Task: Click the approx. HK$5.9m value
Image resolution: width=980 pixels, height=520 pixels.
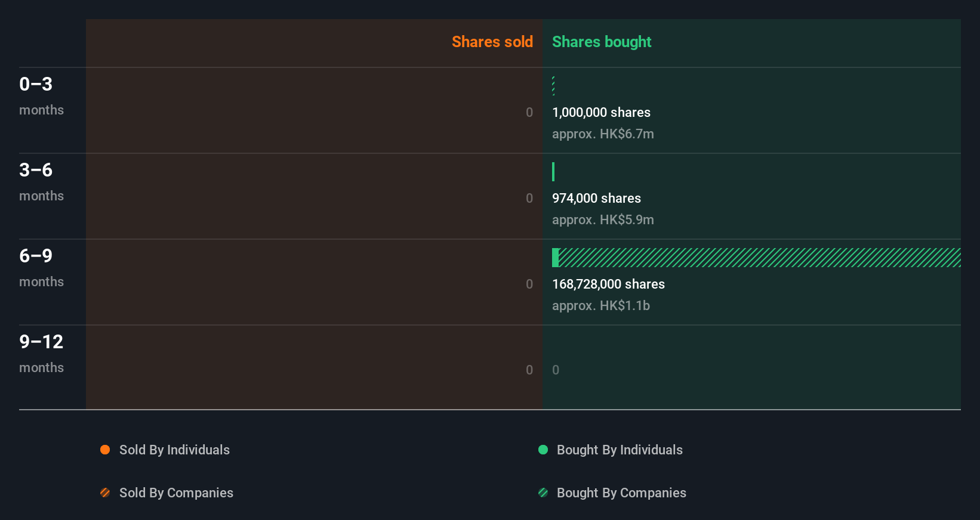Action: [603, 219]
